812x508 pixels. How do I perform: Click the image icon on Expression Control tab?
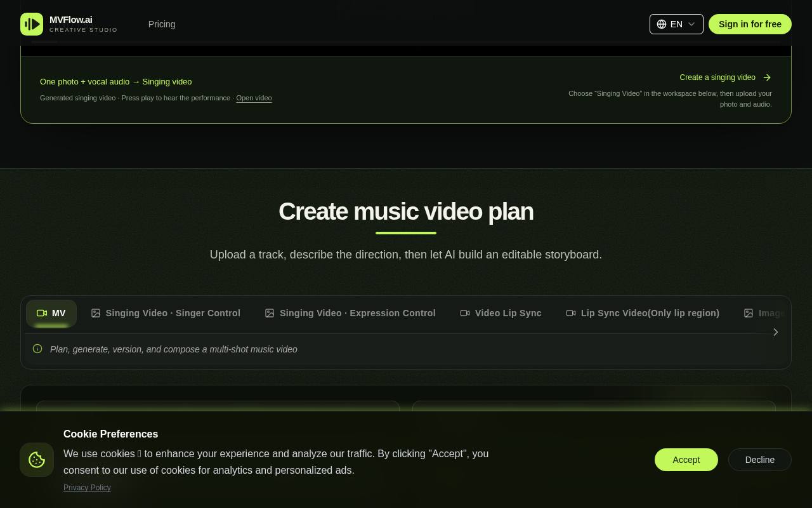point(270,313)
